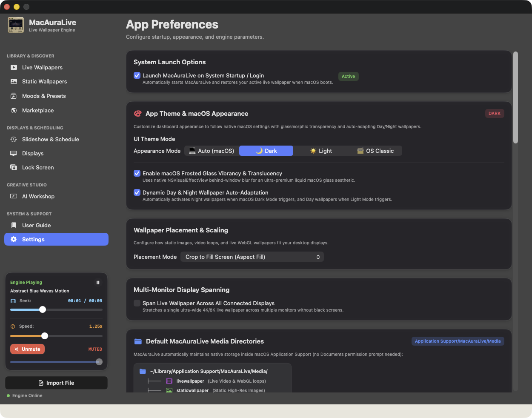The width and height of the screenshot is (532, 418).
Task: Select Auto (macOS) appearance mode
Action: [x=212, y=151]
